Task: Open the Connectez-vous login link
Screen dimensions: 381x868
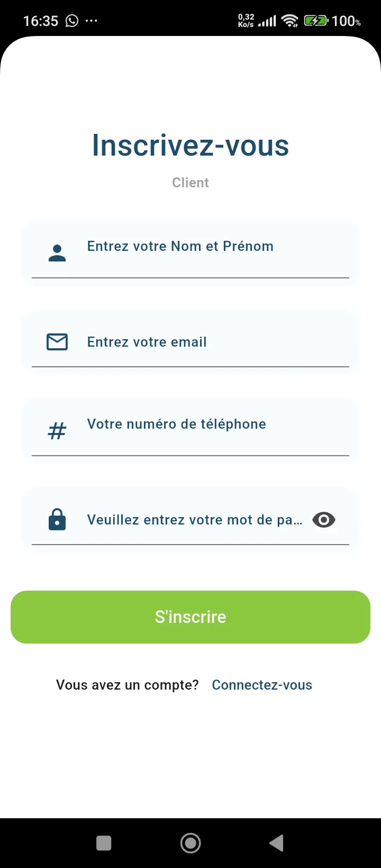Action: pyautogui.click(x=262, y=685)
